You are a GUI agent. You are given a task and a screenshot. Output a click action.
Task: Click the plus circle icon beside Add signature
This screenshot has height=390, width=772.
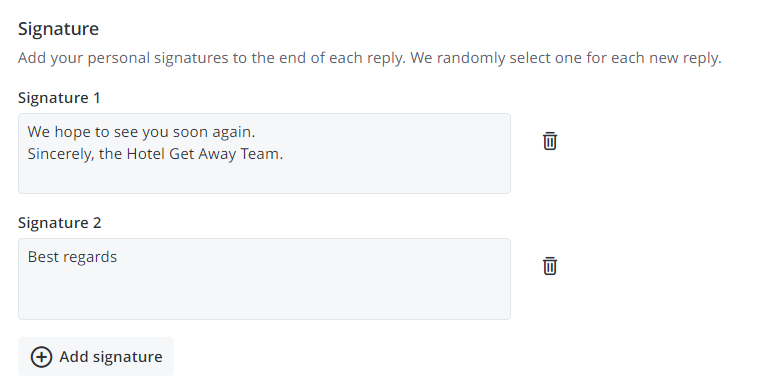(41, 357)
